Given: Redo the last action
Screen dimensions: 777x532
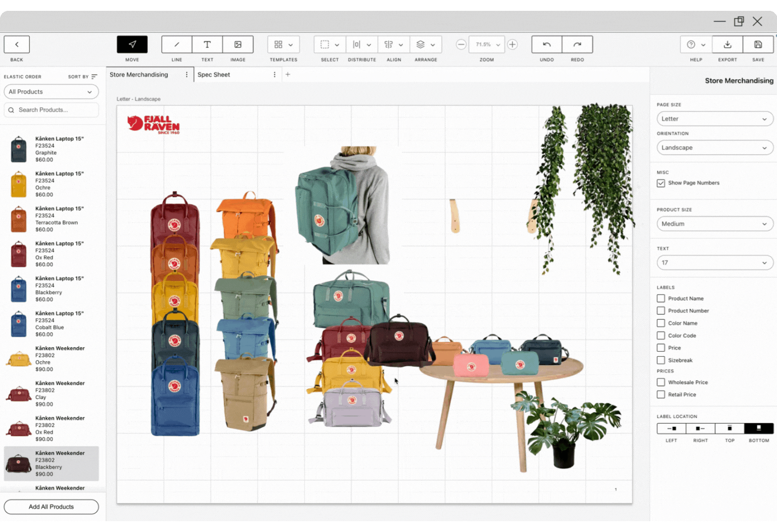Looking at the screenshot, I should pyautogui.click(x=577, y=44).
